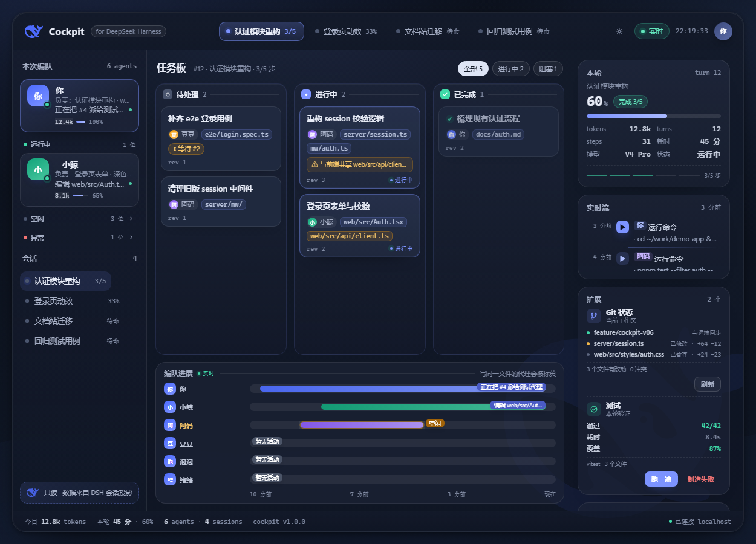Click the 蜻蜻 avatar in 编队进展 list
This screenshot has height=544, width=756.
169,480
